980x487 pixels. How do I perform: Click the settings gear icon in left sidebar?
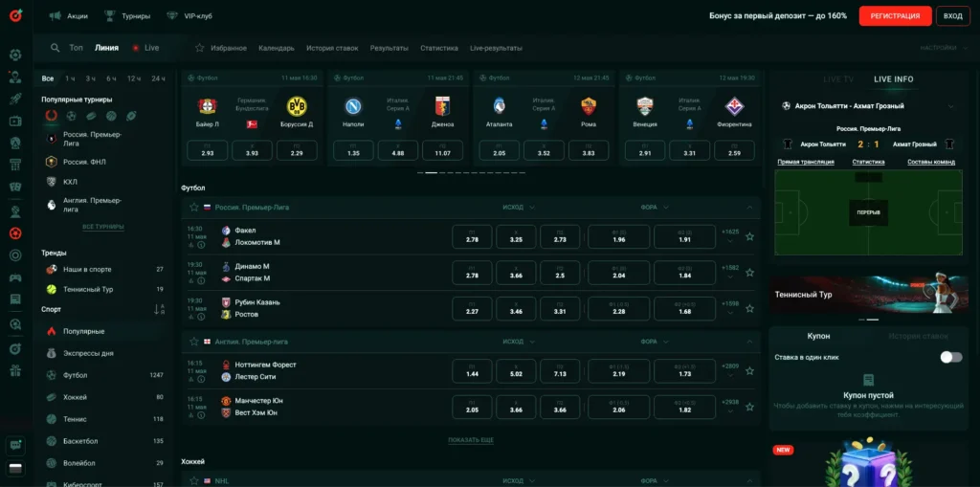point(15,55)
